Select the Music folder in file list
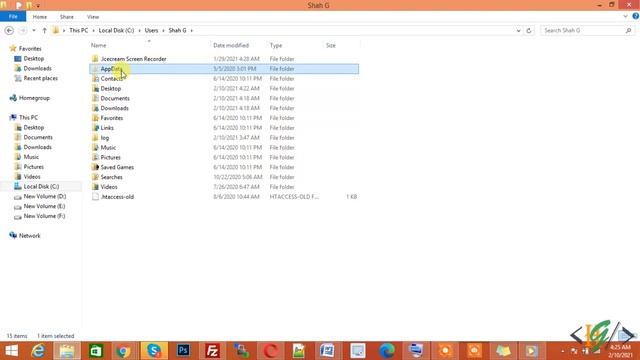This screenshot has height=360, width=640. (108, 147)
